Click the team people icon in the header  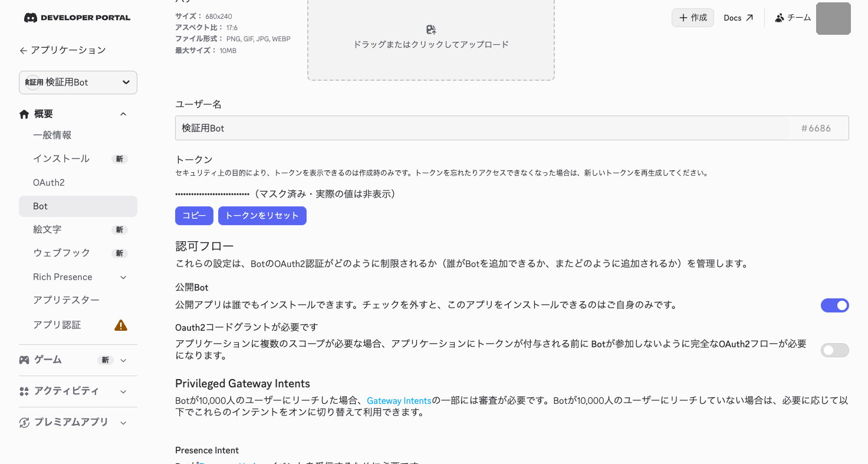click(x=780, y=18)
